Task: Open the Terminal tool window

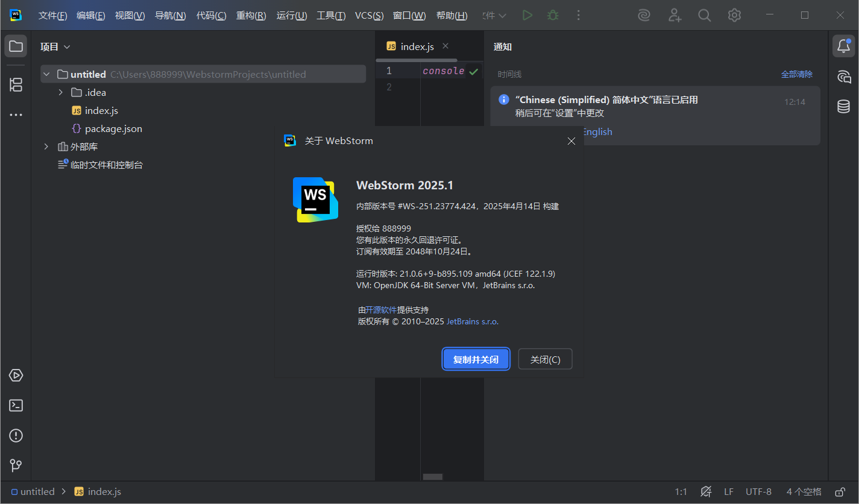Action: point(16,405)
